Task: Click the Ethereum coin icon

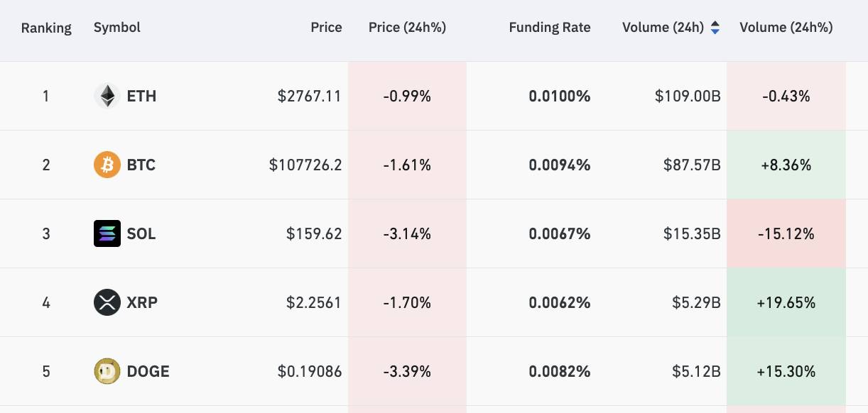Action: pos(107,96)
